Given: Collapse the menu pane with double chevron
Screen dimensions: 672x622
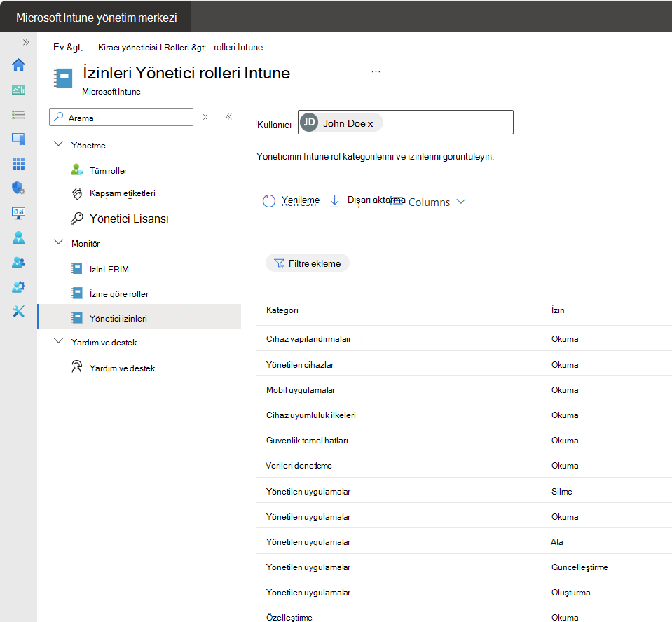Looking at the screenshot, I should (229, 116).
